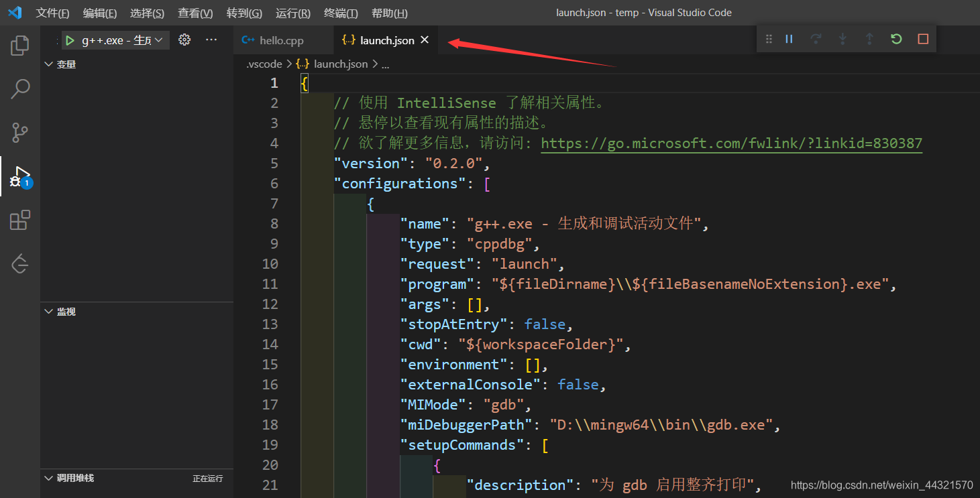Click the "version" key on line 5
Screen dimensions: 980x498
tap(371, 164)
